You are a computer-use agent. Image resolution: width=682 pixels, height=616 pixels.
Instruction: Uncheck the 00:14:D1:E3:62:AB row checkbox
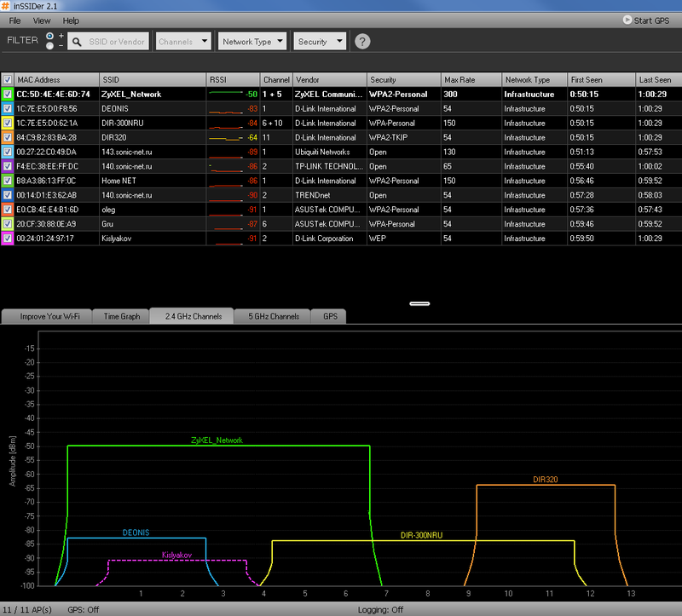[8, 195]
